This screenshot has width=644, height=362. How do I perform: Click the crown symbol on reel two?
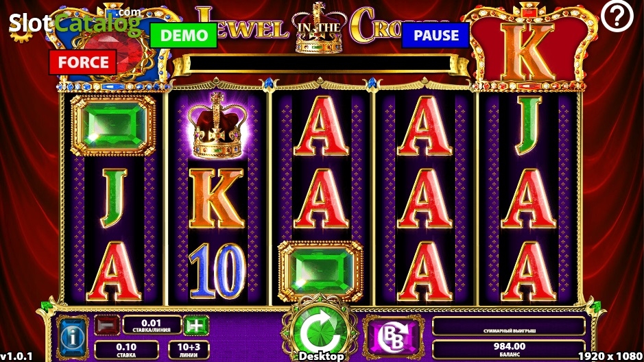click(x=217, y=125)
